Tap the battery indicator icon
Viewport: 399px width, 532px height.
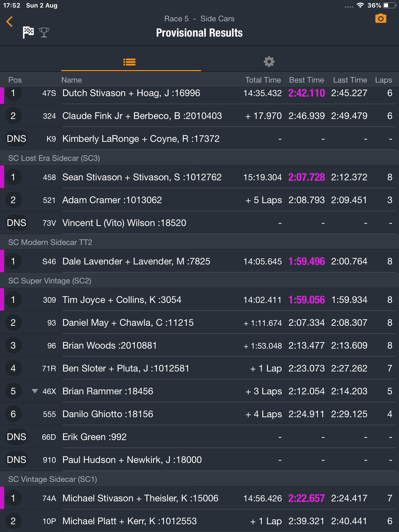(x=389, y=5)
